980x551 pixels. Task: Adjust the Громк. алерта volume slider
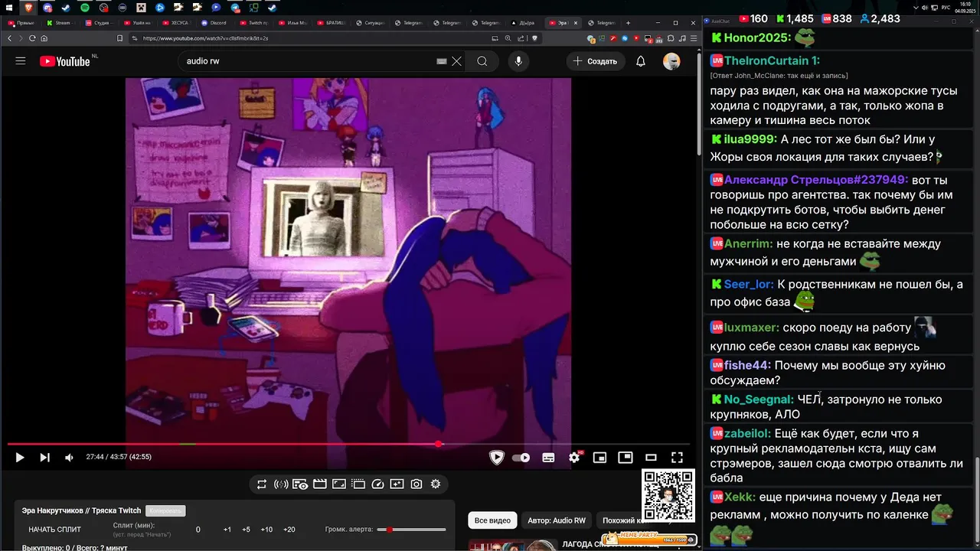[x=413, y=530]
